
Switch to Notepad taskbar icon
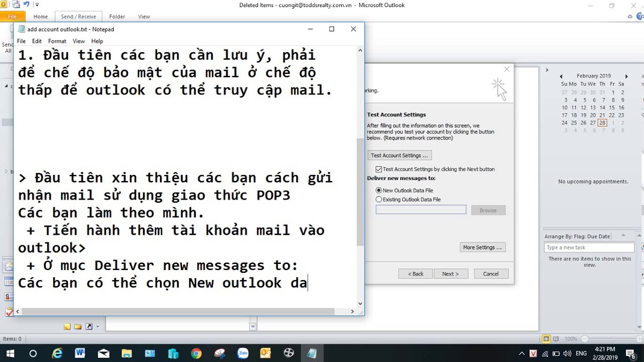pos(312,353)
